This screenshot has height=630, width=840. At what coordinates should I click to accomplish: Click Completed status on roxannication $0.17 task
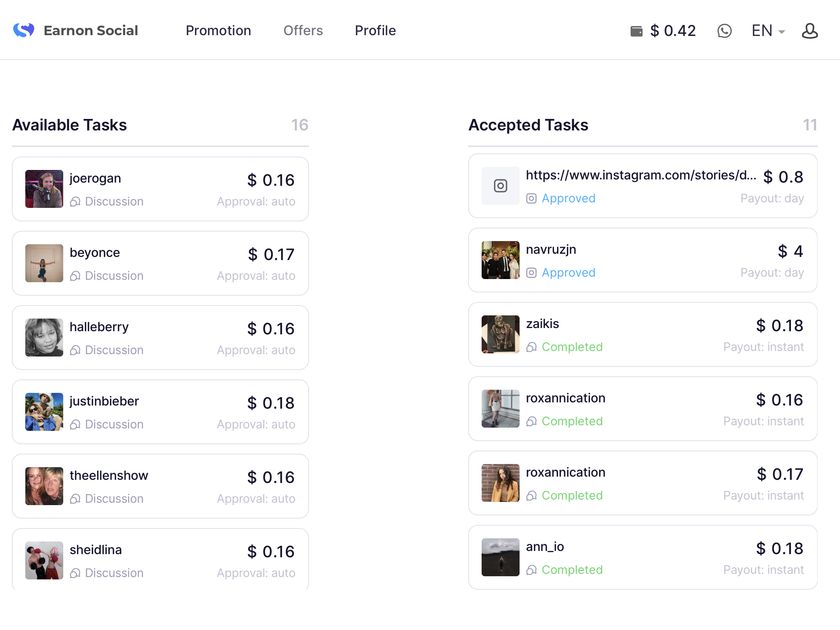[572, 496]
